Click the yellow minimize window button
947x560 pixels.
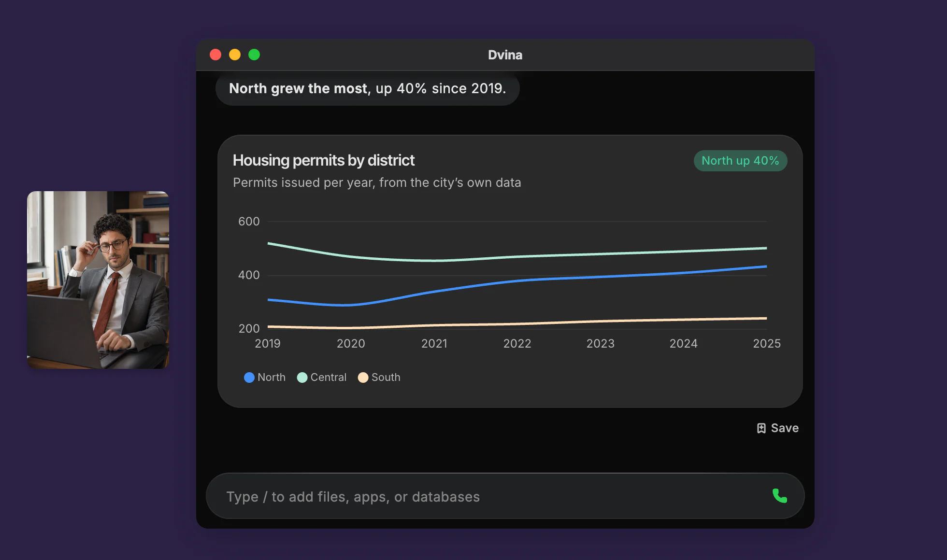(x=235, y=55)
